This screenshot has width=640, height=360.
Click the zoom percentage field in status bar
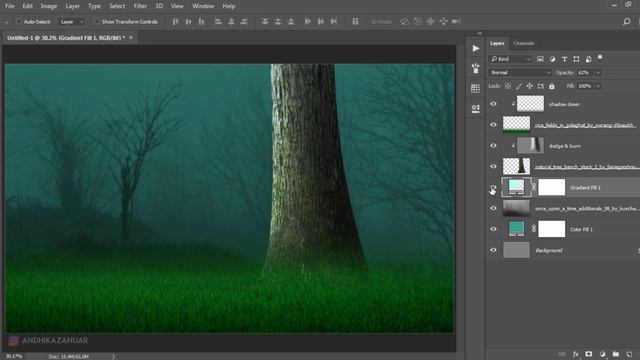(x=13, y=357)
